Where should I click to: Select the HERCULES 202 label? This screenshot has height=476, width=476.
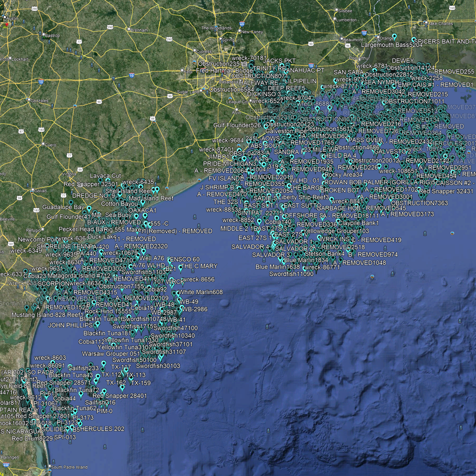point(102,429)
